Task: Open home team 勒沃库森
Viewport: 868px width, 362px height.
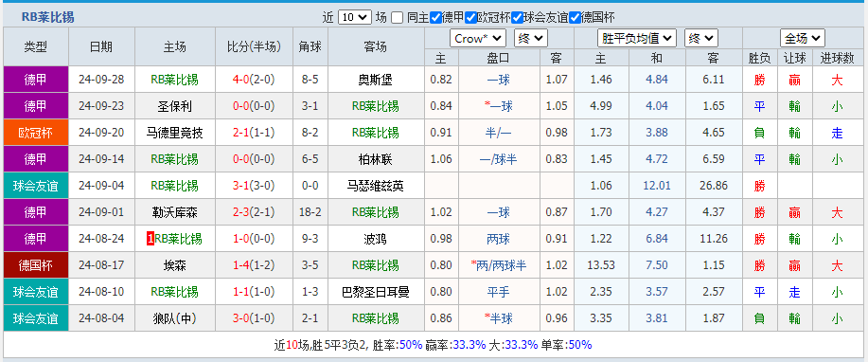Action: click(x=174, y=212)
